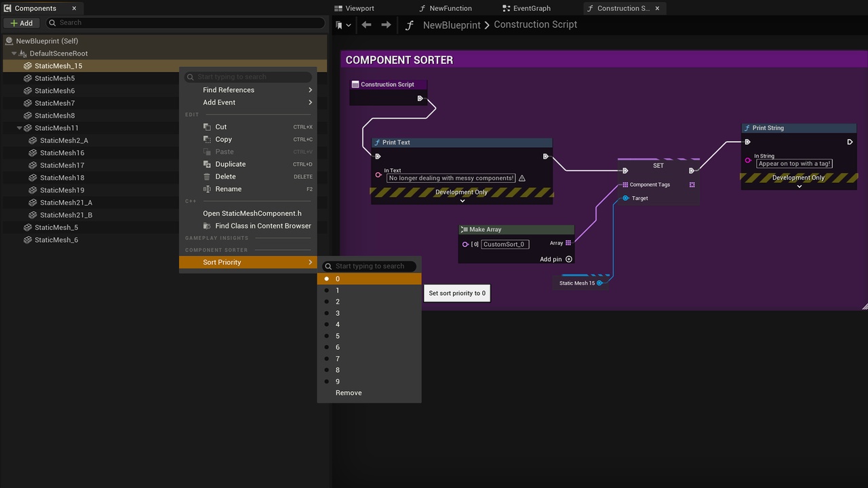The image size is (868, 488).
Task: Open the Add Event submenu
Action: pyautogui.click(x=249, y=102)
